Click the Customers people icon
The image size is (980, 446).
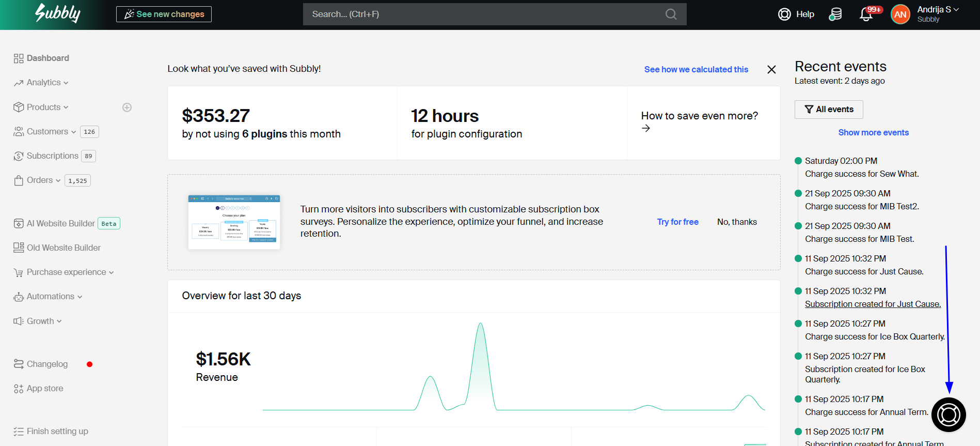(19, 132)
